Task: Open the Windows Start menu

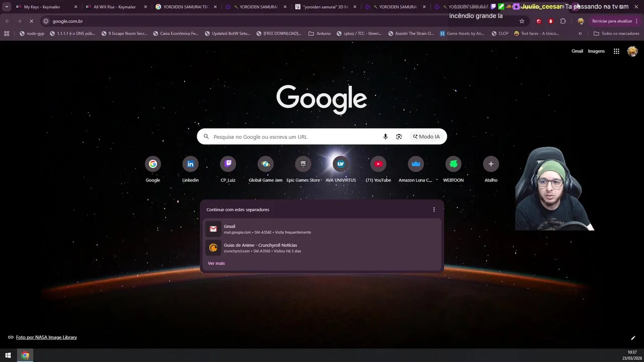Action: [x=8, y=355]
